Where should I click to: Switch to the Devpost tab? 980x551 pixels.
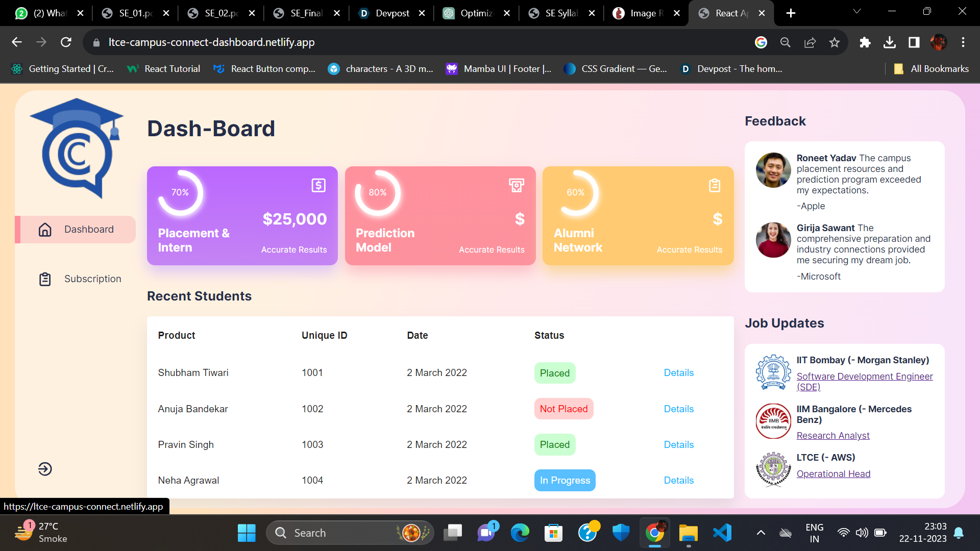pyautogui.click(x=391, y=13)
